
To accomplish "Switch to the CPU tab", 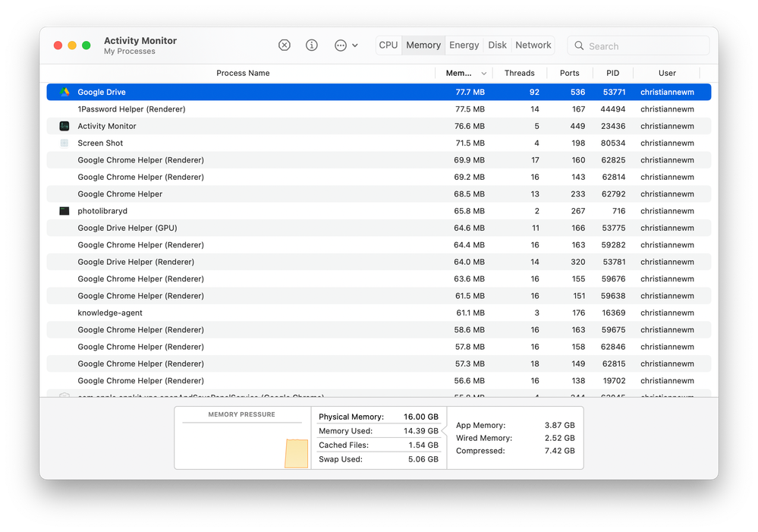I will pos(388,45).
